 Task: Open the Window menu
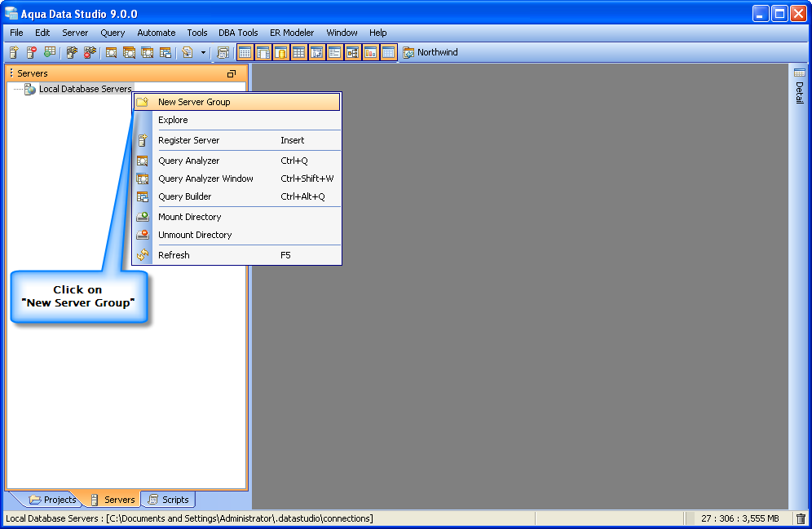[342, 33]
